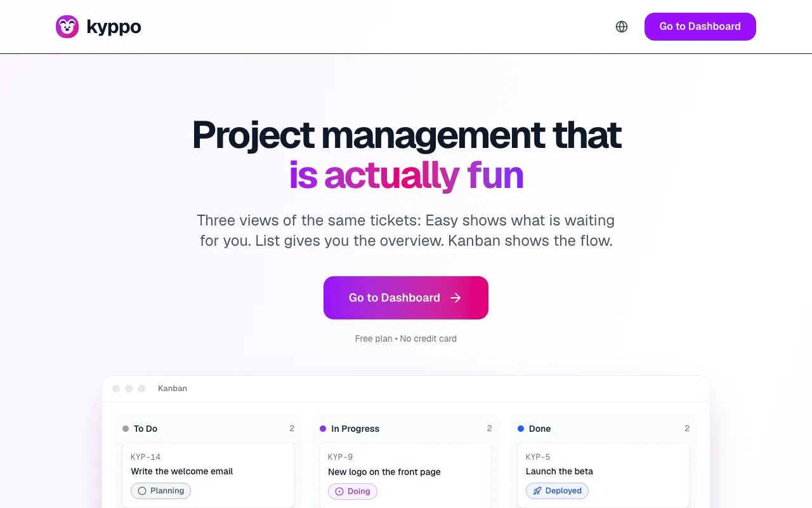Click the rocket icon in the Deployed badge
The width and height of the screenshot is (812, 508).
(537, 491)
